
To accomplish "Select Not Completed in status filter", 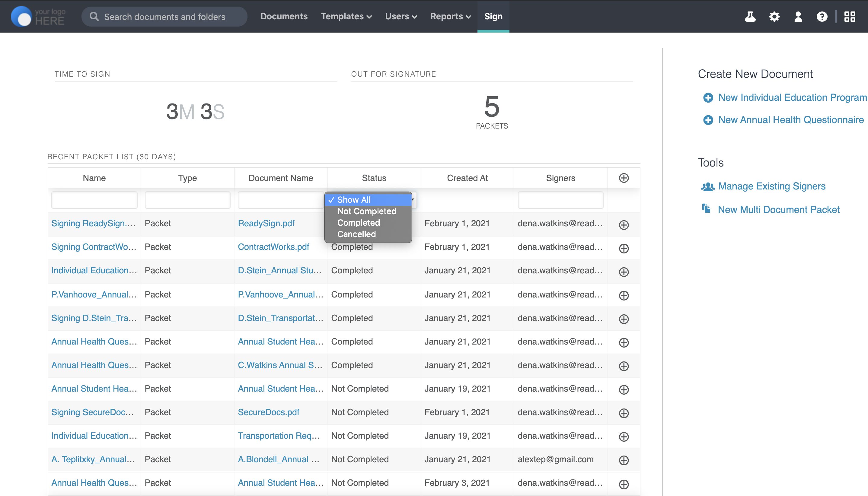I will pos(368,211).
